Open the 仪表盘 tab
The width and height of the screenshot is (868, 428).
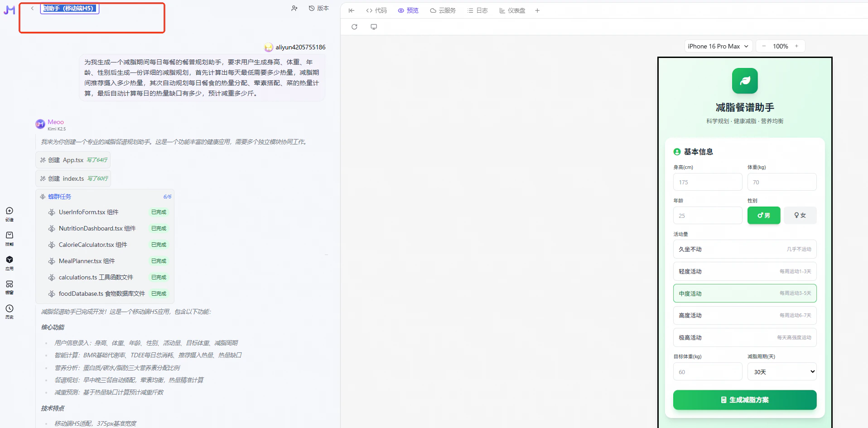[x=512, y=10]
